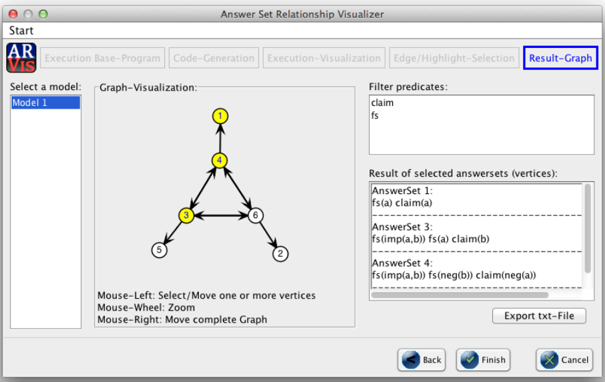Click the green zoom window button

[43, 14]
